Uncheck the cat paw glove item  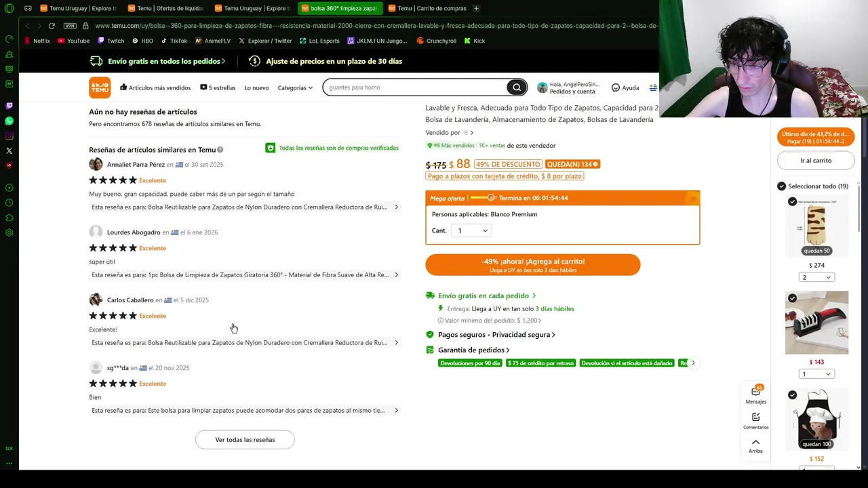pyautogui.click(x=792, y=201)
